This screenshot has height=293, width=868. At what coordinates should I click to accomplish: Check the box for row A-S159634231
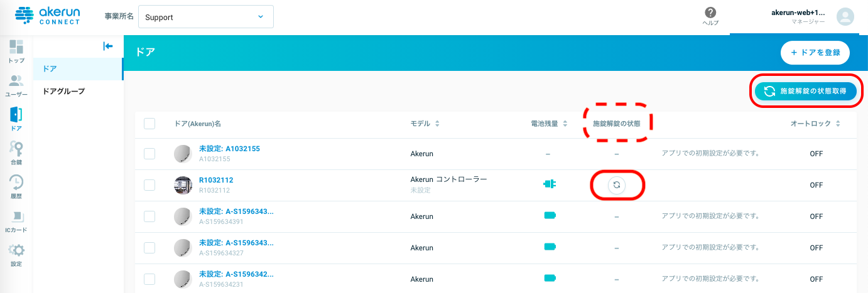tap(149, 279)
